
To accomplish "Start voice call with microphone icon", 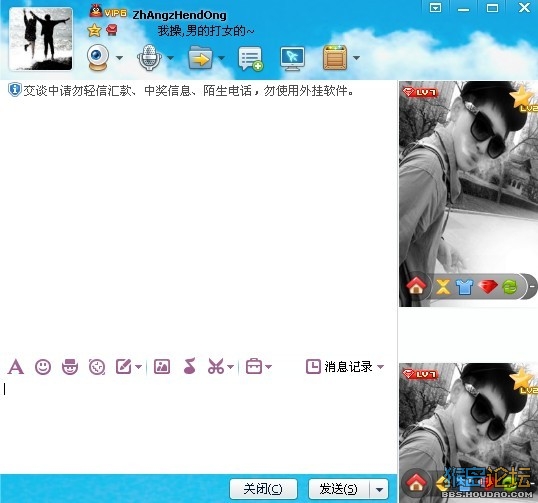I will click(149, 58).
